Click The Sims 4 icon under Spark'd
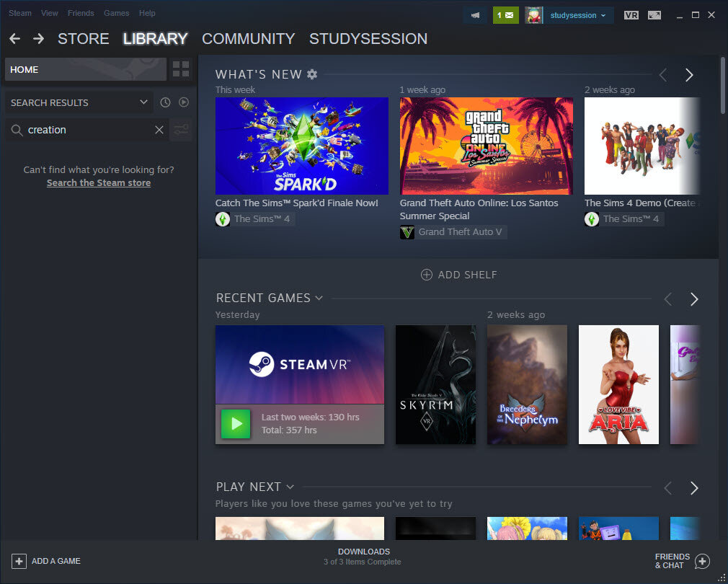The image size is (728, 584). pos(223,219)
